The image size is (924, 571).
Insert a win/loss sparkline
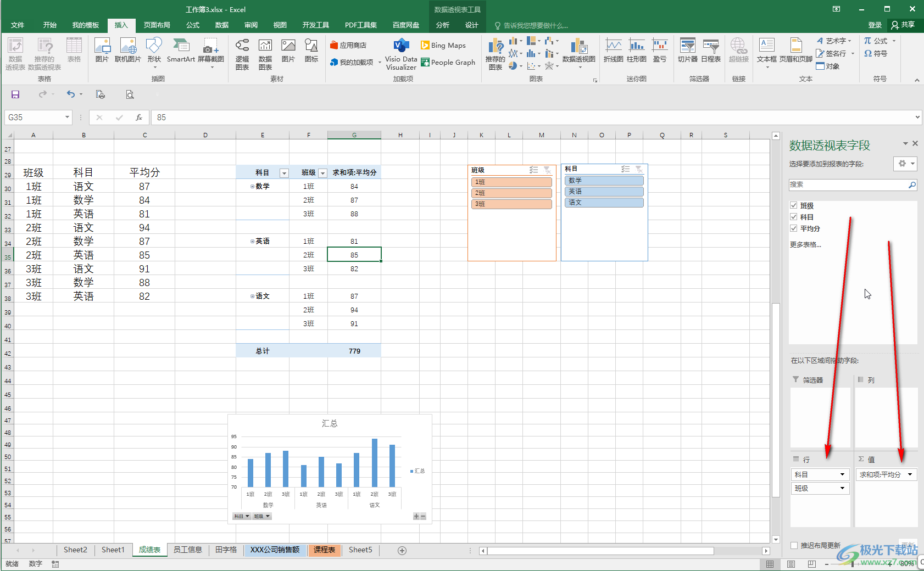pyautogui.click(x=660, y=51)
